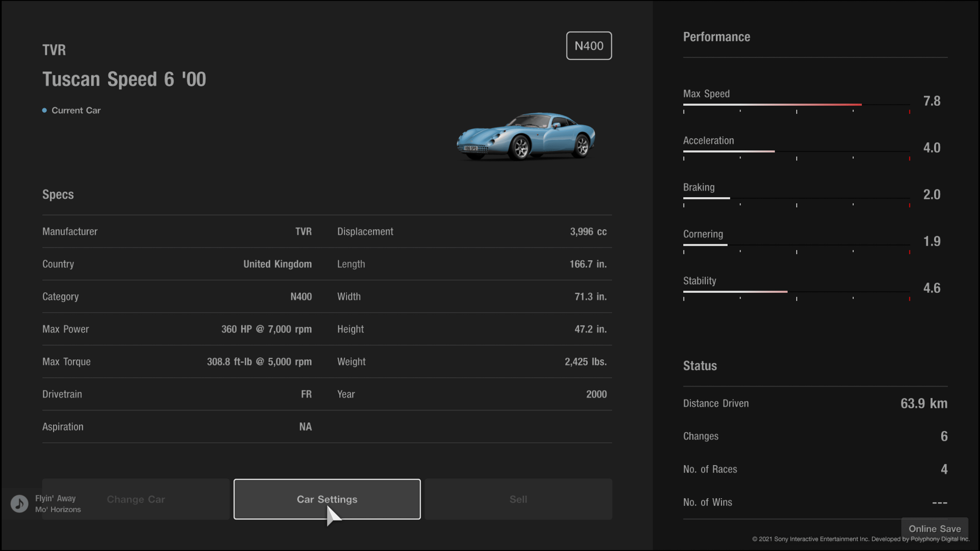
Task: Click the music note icon
Action: pyautogui.click(x=19, y=504)
